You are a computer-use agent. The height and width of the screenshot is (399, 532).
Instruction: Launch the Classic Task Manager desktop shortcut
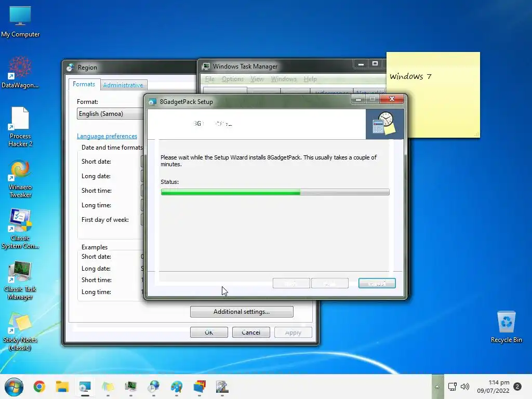pyautogui.click(x=20, y=280)
